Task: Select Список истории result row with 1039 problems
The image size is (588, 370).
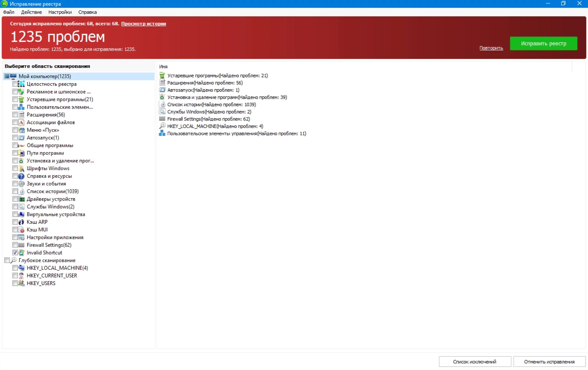Action: click(x=211, y=104)
